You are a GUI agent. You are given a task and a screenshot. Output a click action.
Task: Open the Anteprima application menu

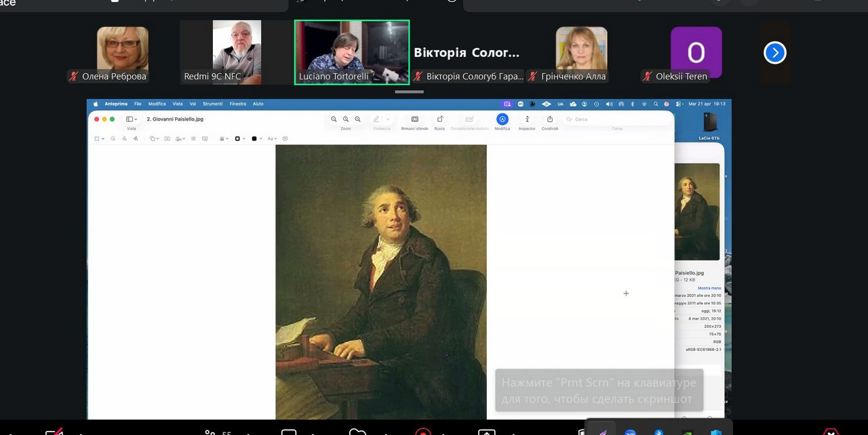[116, 104]
